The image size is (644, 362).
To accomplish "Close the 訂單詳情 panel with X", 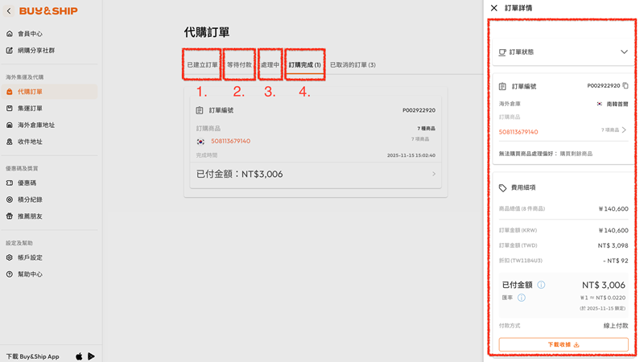I will pos(494,8).
